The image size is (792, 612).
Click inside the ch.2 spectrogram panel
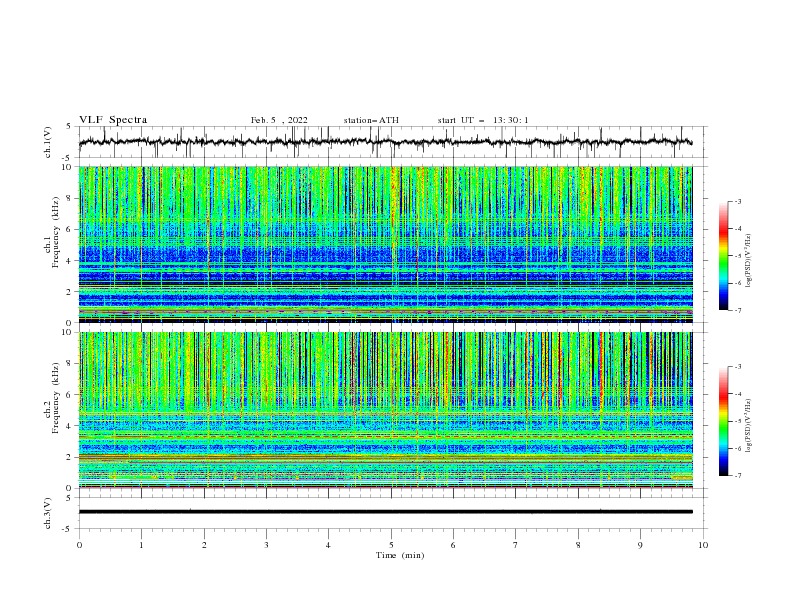pyautogui.click(x=385, y=410)
